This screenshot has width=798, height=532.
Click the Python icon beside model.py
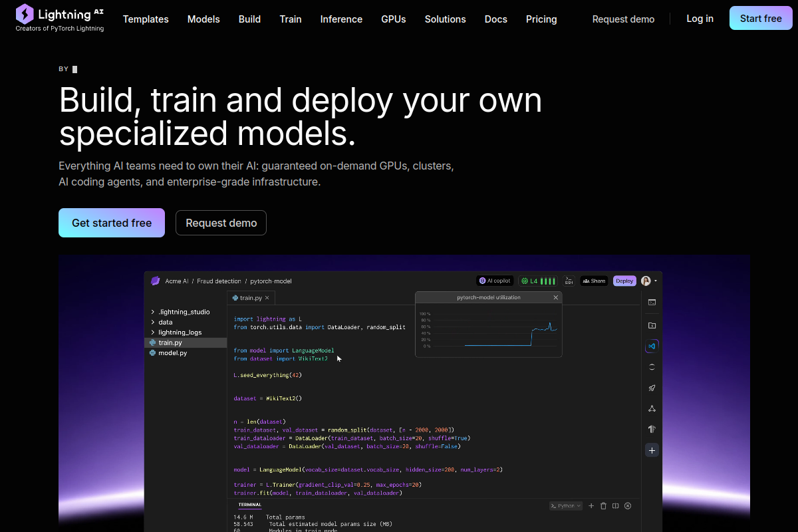point(153,353)
